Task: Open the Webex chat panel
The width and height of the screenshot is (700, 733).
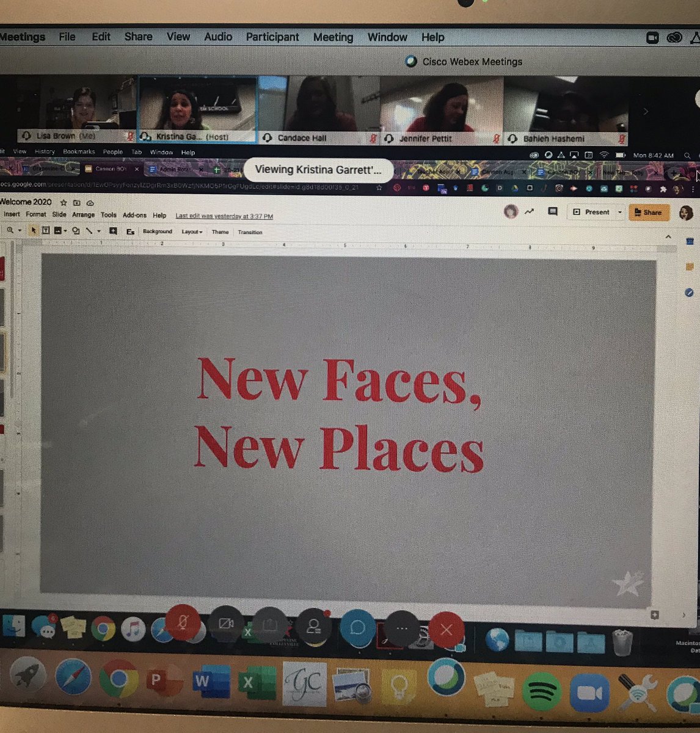Action: point(357,627)
